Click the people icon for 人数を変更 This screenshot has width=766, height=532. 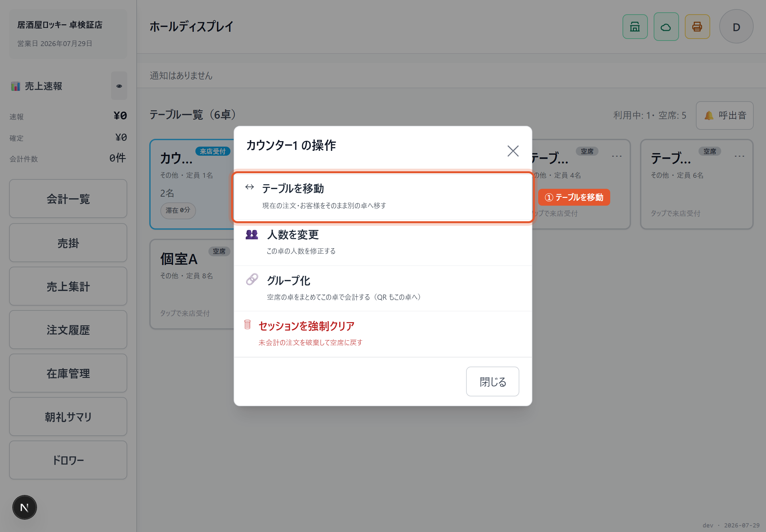[x=252, y=234]
